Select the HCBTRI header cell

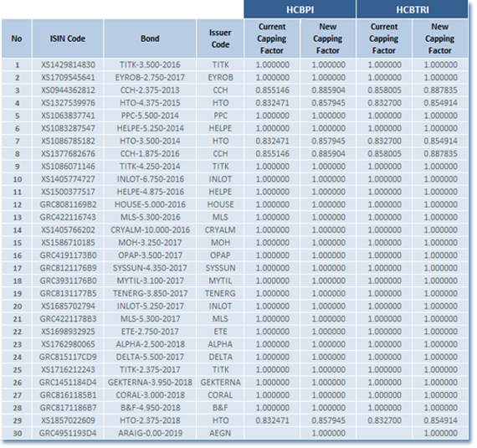click(x=413, y=9)
